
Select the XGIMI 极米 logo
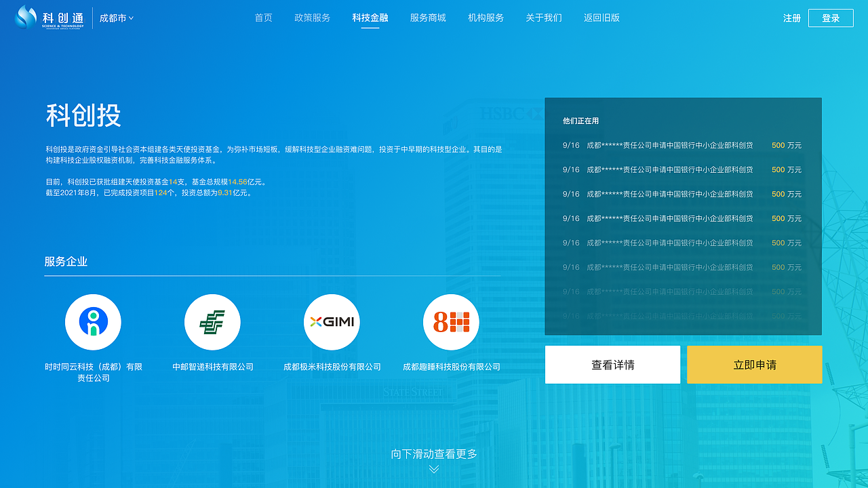point(332,322)
